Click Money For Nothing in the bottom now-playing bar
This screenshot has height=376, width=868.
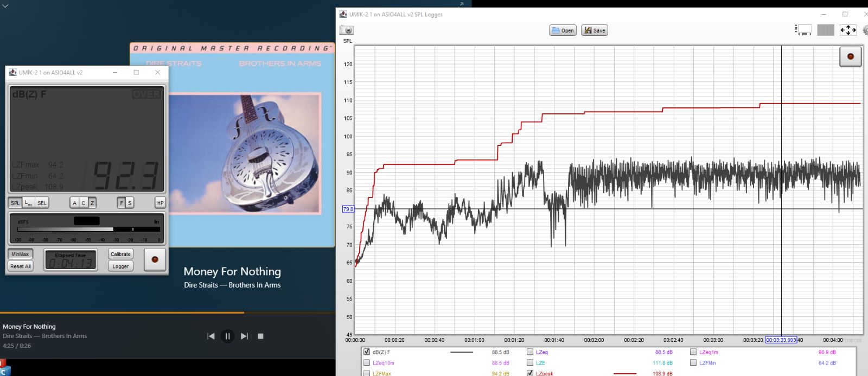[29, 327]
